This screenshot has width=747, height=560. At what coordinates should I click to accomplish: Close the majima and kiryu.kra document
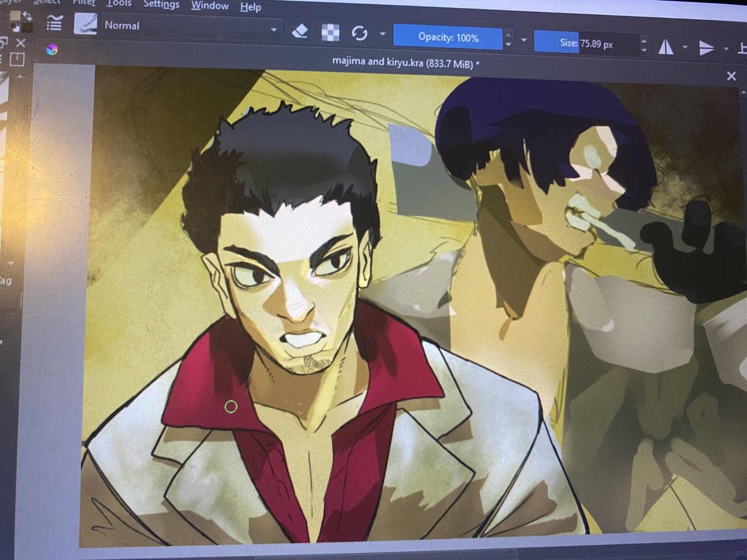click(x=731, y=76)
